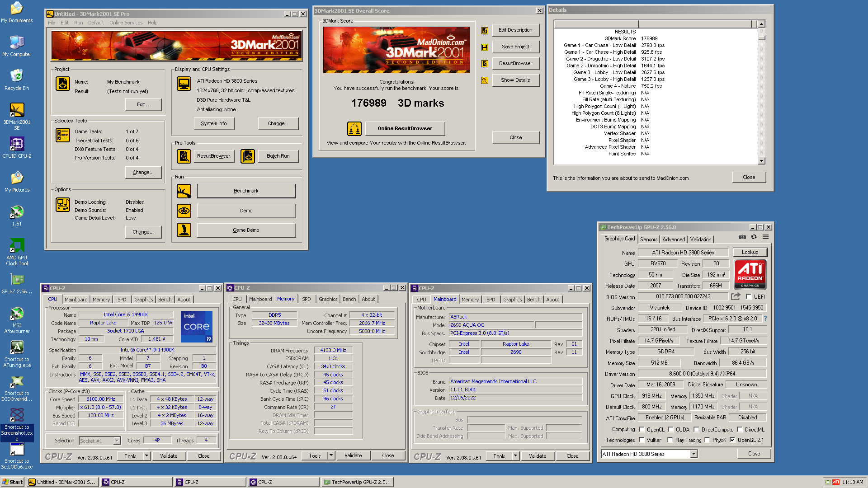The image size is (868, 488).
Task: Switch to Validation tab in GPU-Z
Action: click(x=700, y=239)
